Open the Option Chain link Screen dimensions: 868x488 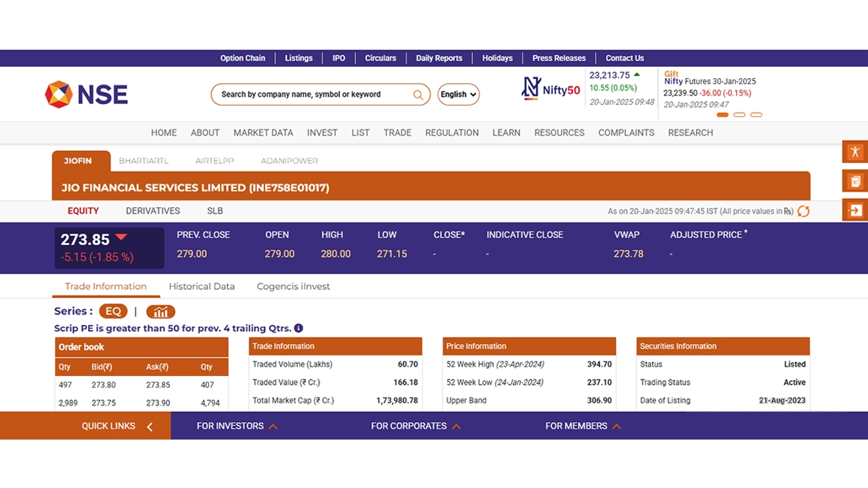(242, 59)
